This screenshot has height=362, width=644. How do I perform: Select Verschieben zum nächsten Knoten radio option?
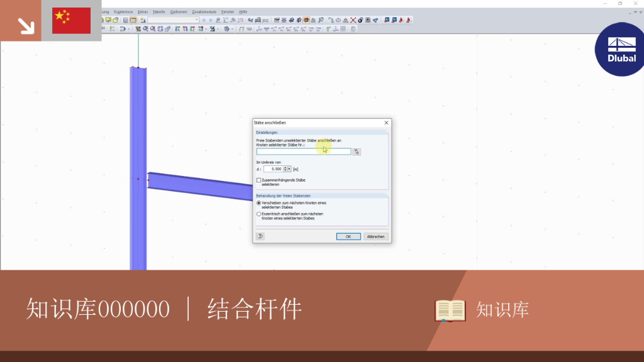click(x=258, y=203)
